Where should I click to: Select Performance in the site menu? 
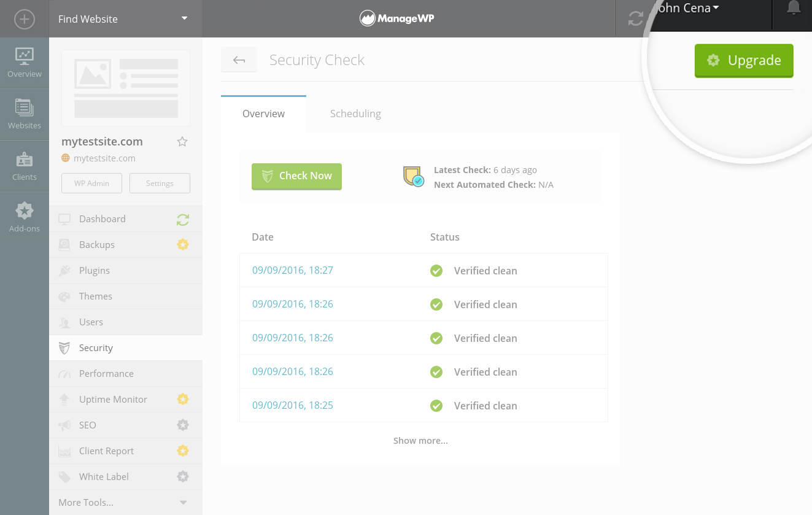pos(106,373)
